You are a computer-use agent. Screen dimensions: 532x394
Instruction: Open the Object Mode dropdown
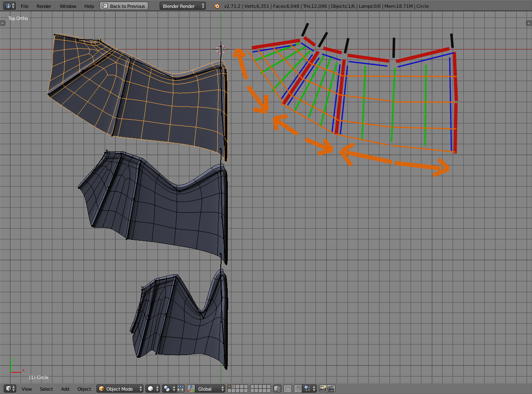(x=120, y=389)
